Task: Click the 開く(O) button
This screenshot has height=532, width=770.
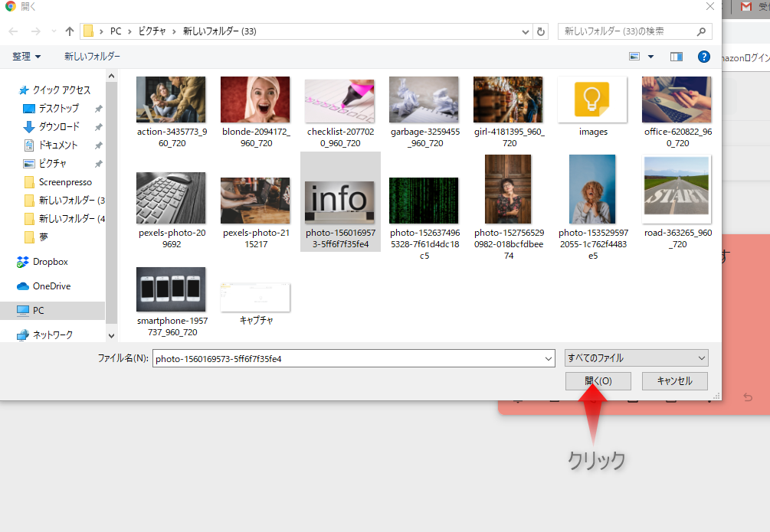Action: [x=598, y=381]
